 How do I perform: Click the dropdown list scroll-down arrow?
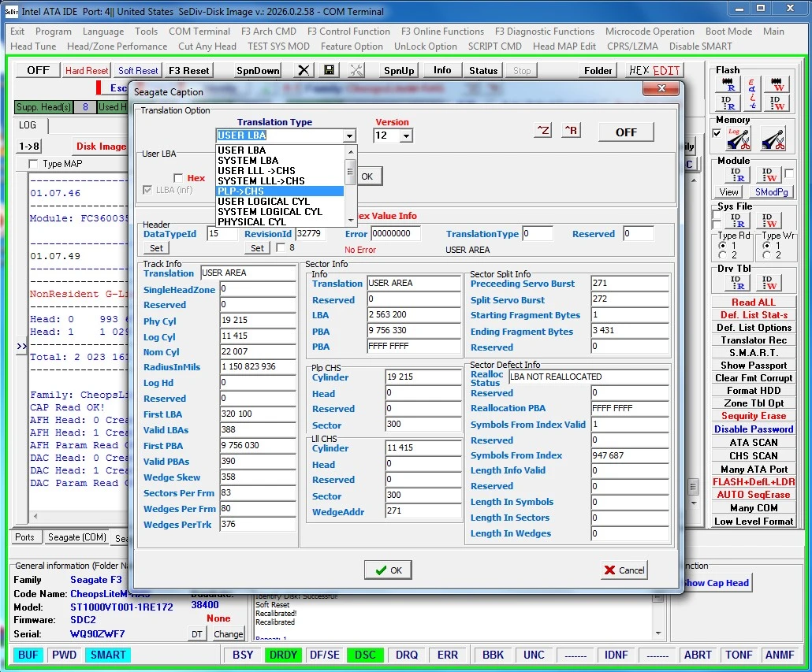coord(351,221)
